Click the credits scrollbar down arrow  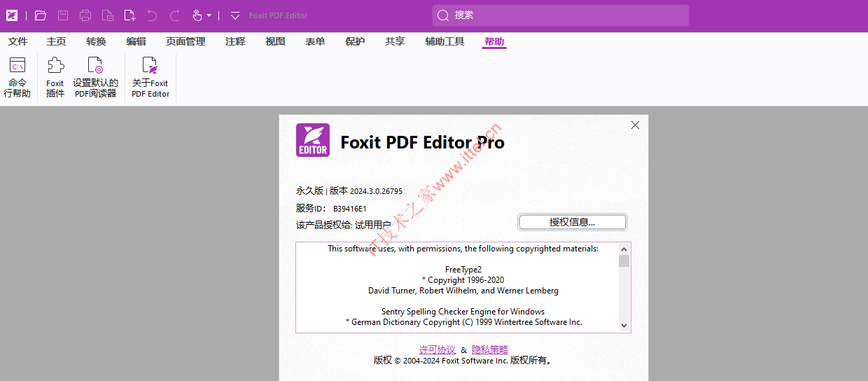[624, 326]
